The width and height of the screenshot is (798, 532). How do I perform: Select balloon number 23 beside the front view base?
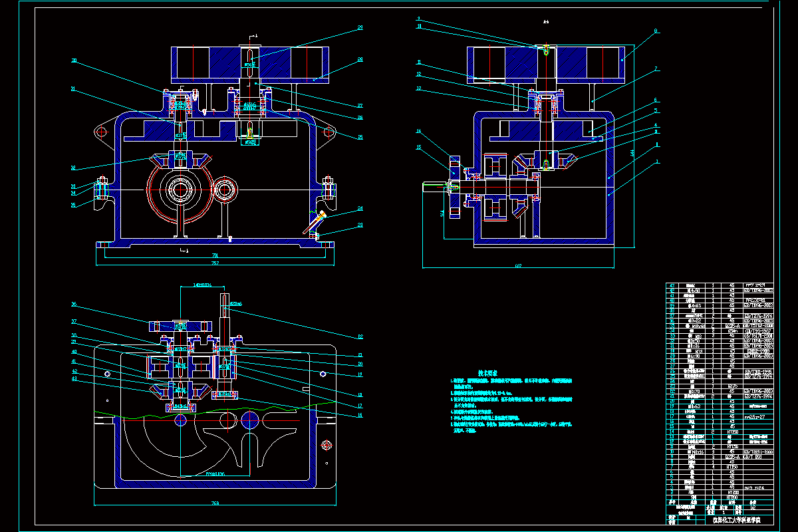(x=360, y=225)
